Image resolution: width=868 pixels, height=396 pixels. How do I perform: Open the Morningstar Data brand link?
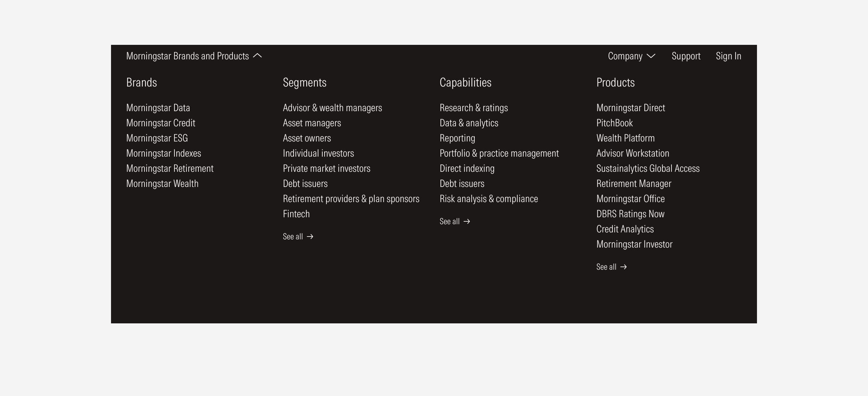coord(158,108)
